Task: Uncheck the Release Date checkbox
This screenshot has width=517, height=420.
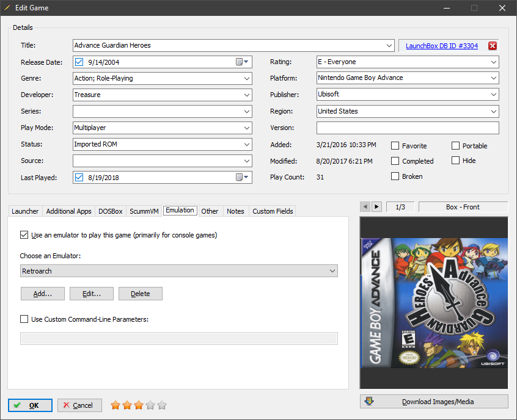Action: [x=79, y=62]
